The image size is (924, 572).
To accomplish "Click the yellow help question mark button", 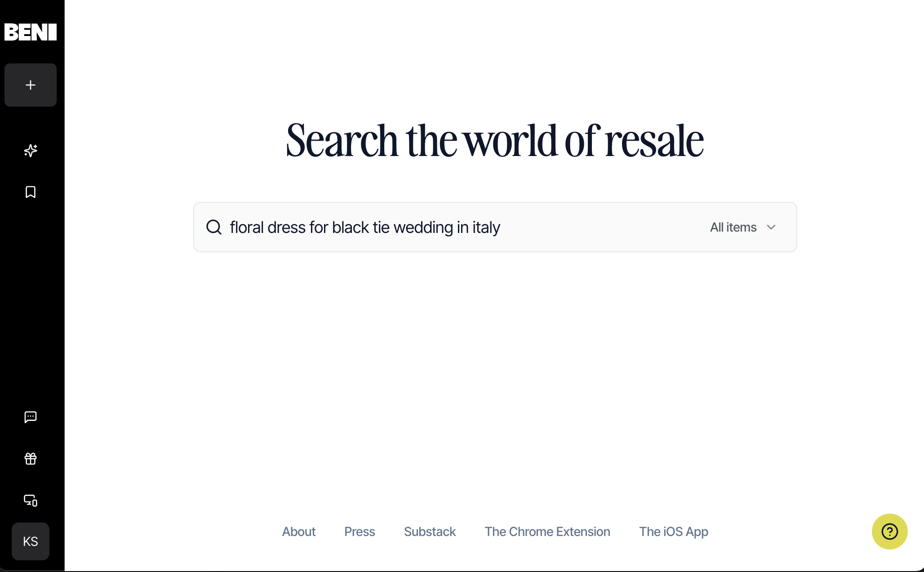I will (x=889, y=532).
